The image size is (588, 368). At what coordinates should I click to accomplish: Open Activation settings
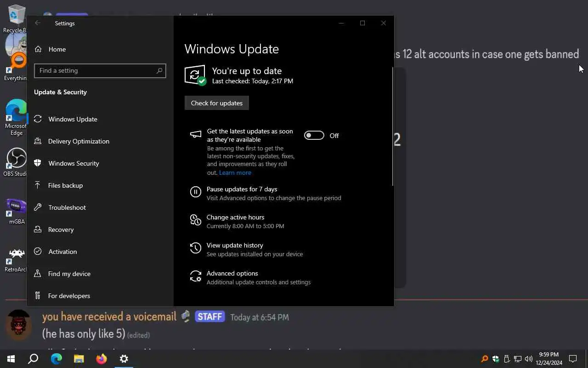coord(100,252)
